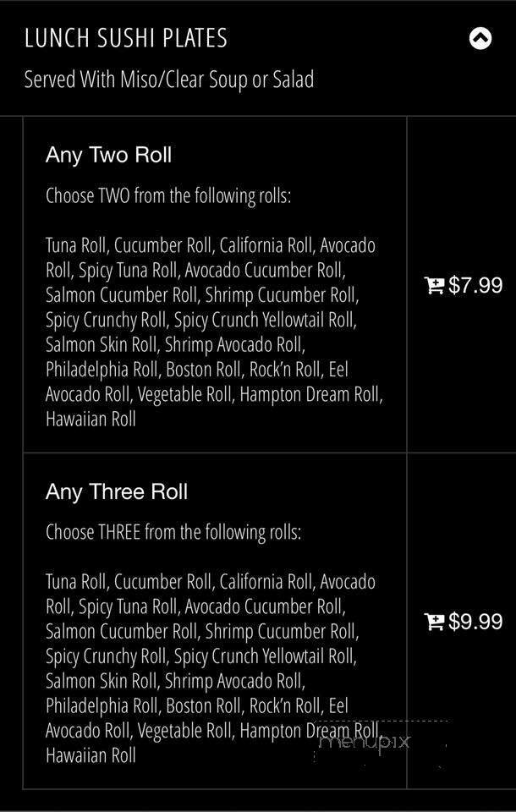The width and height of the screenshot is (516, 812).
Task: Tap the shopping cart symbol in the upper card
Action: point(435,285)
